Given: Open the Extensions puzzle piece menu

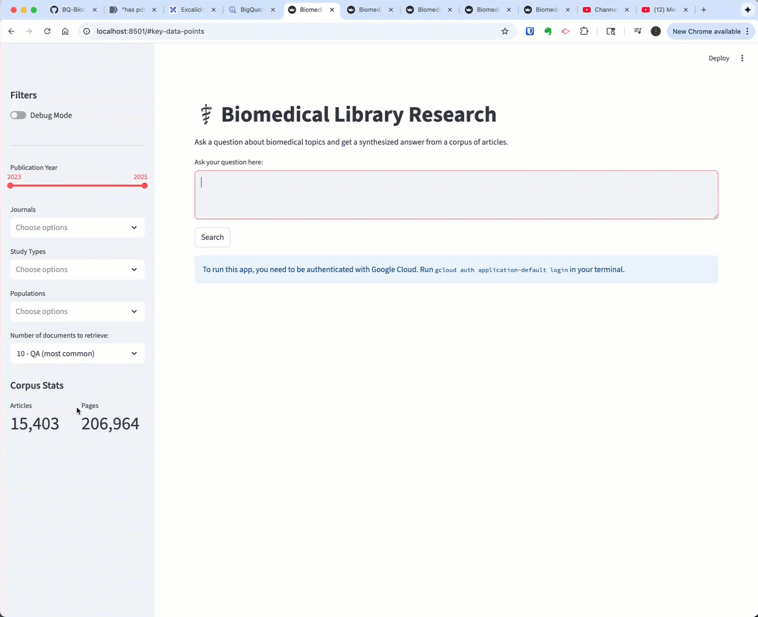Looking at the screenshot, I should point(584,31).
